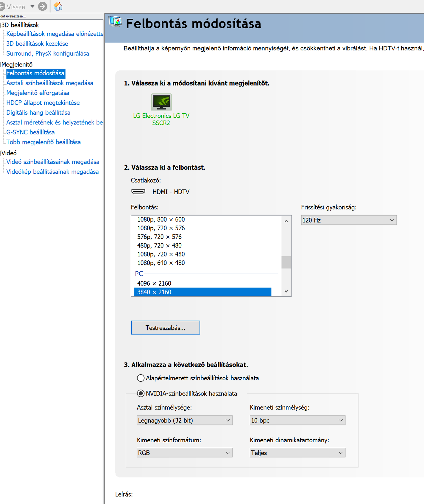Open the Kimeneti színmélység 10 bpc dropdown
This screenshot has width=424, height=504.
297,420
